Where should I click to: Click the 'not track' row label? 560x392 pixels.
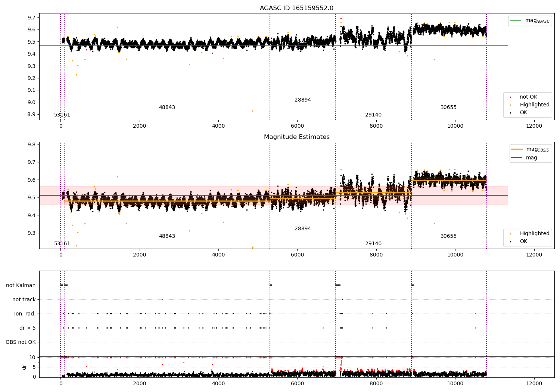(x=24, y=300)
